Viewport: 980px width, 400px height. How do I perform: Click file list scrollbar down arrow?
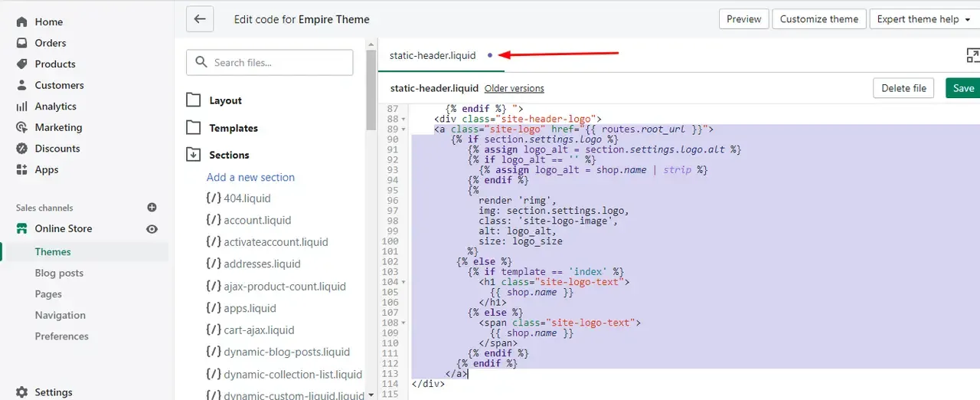point(371,395)
